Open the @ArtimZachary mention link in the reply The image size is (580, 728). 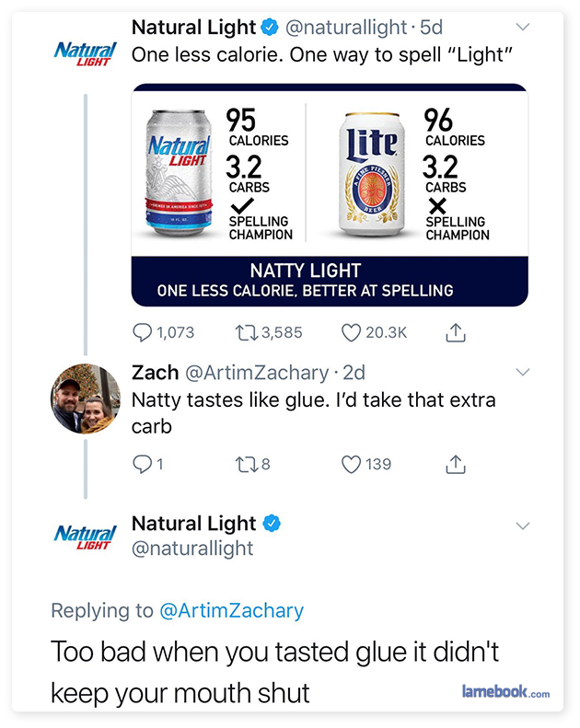pyautogui.click(x=231, y=610)
